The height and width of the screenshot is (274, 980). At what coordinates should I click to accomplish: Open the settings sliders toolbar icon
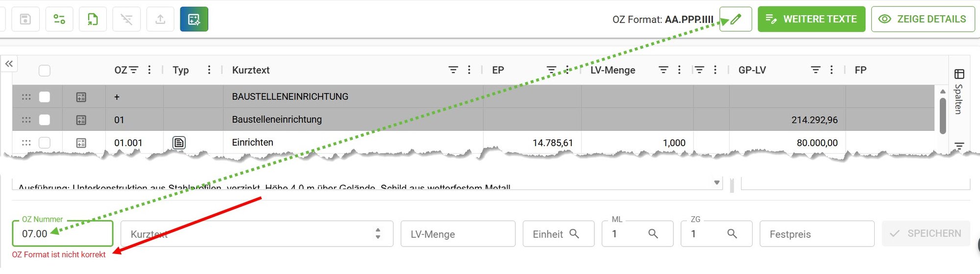point(59,19)
